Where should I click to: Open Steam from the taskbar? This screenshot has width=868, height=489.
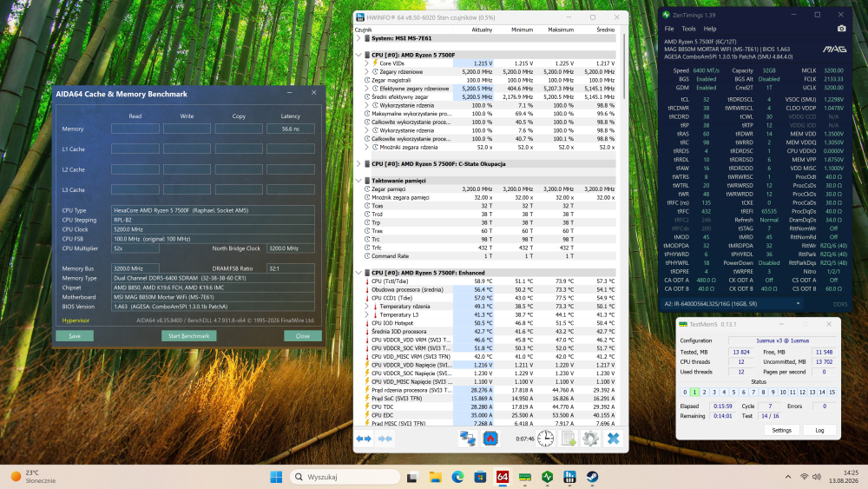tap(592, 477)
